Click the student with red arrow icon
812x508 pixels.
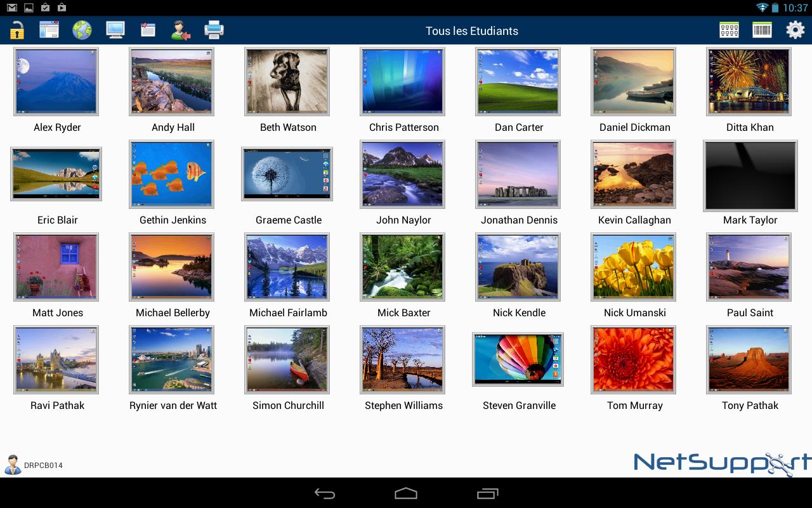181,30
